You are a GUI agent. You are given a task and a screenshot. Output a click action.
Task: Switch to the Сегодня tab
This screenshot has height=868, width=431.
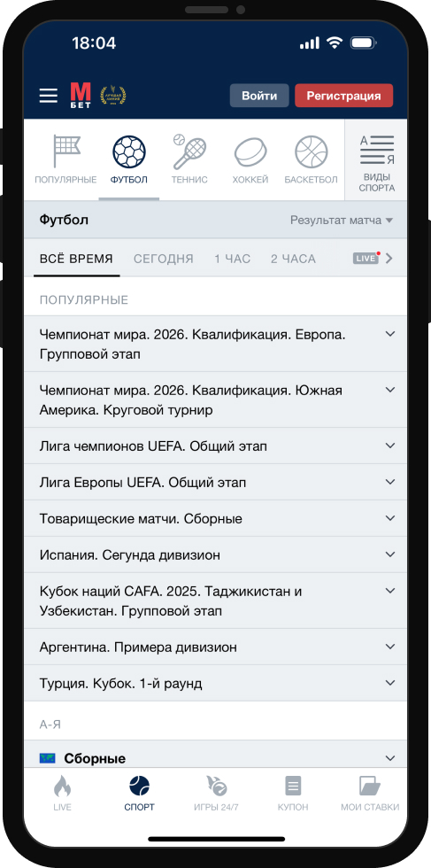[163, 259]
